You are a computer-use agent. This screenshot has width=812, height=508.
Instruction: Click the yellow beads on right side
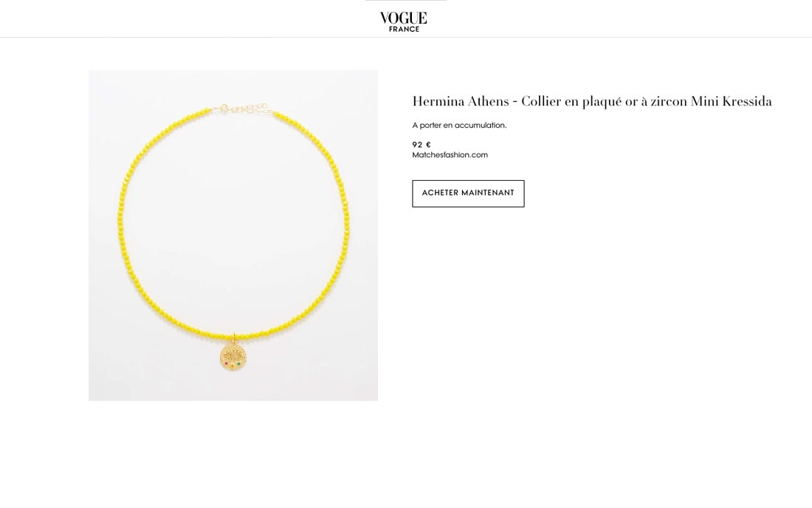point(343,218)
